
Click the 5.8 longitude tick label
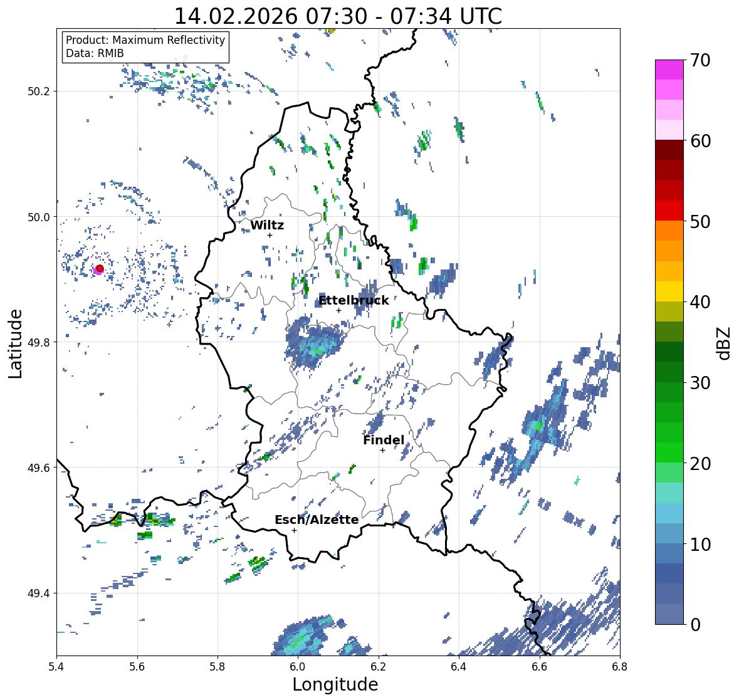[218, 667]
